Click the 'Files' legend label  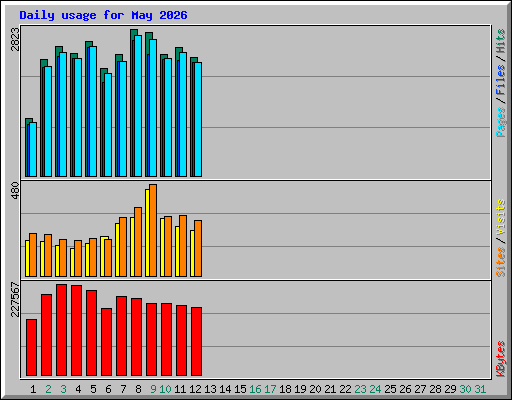pos(501,80)
